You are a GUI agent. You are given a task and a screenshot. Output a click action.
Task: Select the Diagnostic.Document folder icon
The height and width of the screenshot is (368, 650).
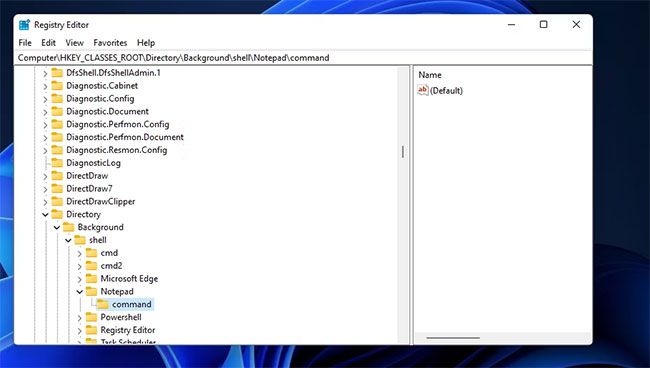pyautogui.click(x=57, y=111)
